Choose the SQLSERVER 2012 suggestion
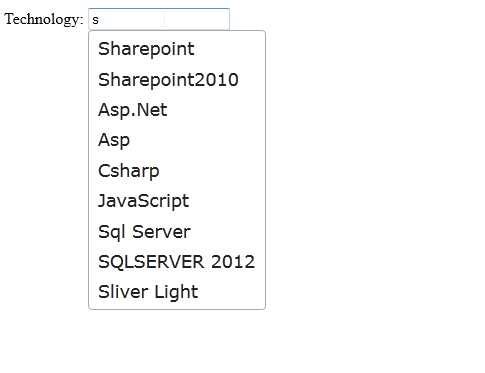Viewport: 485px width, 373px height. (x=177, y=262)
